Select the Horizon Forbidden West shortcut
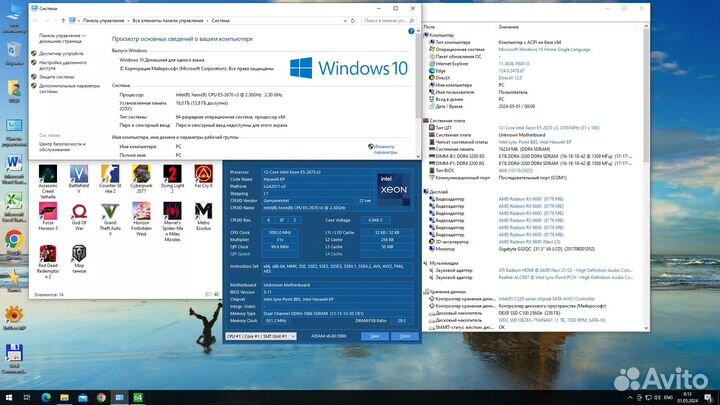This screenshot has width=720, height=405. click(141, 219)
